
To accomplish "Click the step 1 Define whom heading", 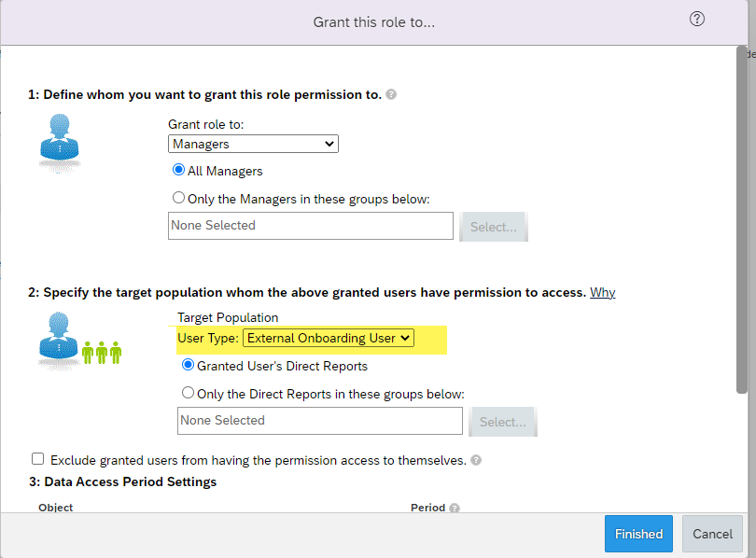I will (x=204, y=94).
